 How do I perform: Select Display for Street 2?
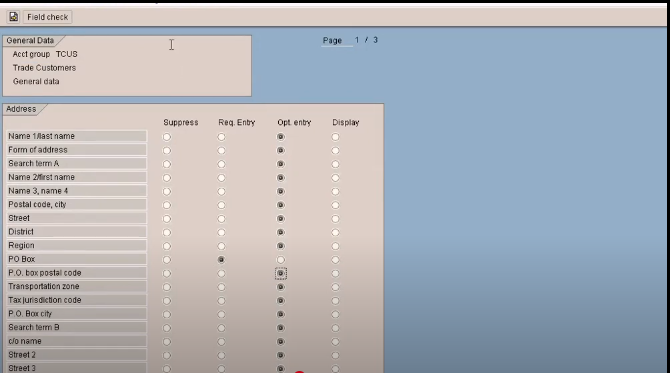335,355
